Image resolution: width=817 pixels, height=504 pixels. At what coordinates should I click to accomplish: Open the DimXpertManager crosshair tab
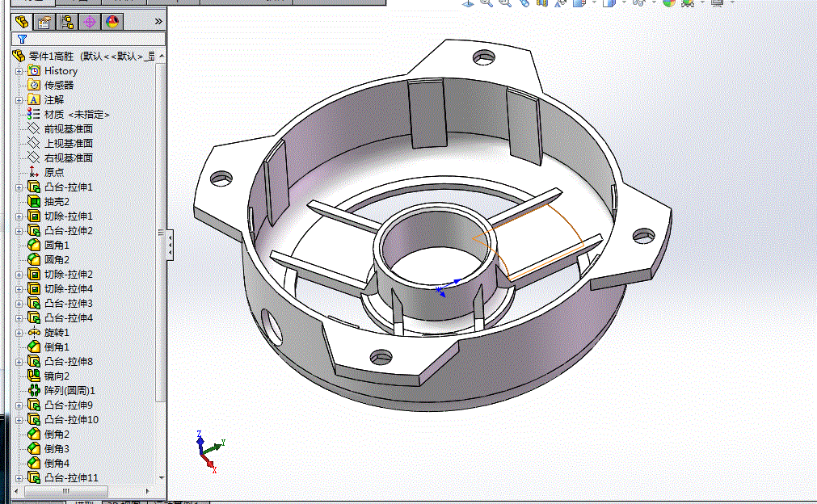(x=90, y=21)
